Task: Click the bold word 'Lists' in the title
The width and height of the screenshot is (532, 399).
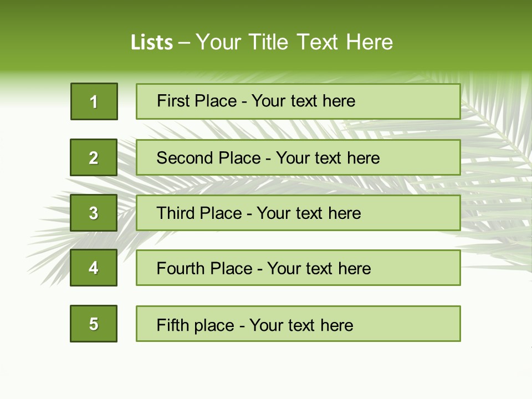Action: point(152,43)
